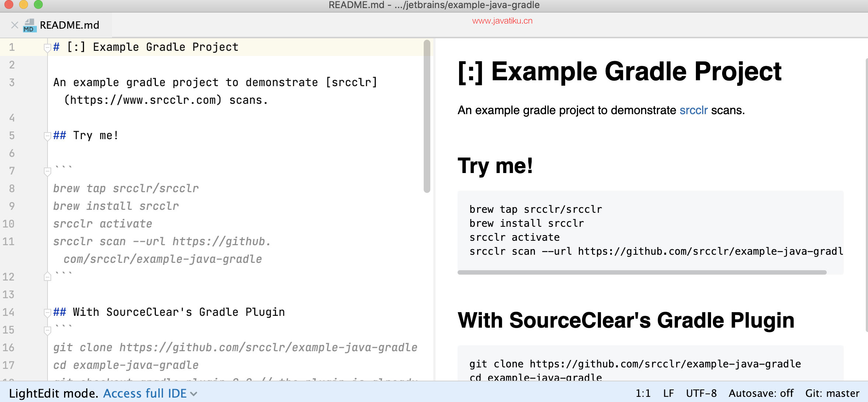Change the LF line separator setting
The image size is (868, 402).
coord(668,393)
